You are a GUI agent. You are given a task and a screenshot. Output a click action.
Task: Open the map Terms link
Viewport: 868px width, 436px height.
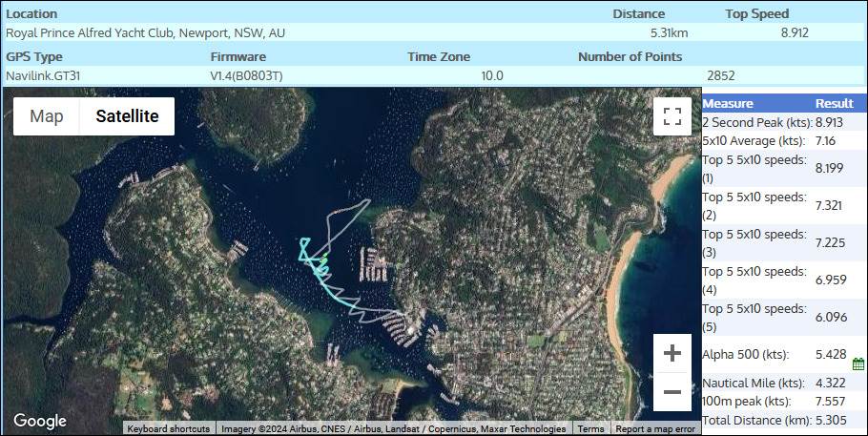click(590, 429)
